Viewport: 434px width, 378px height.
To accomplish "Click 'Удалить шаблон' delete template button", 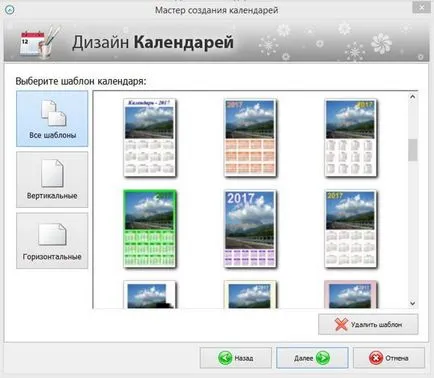I will click(x=368, y=324).
